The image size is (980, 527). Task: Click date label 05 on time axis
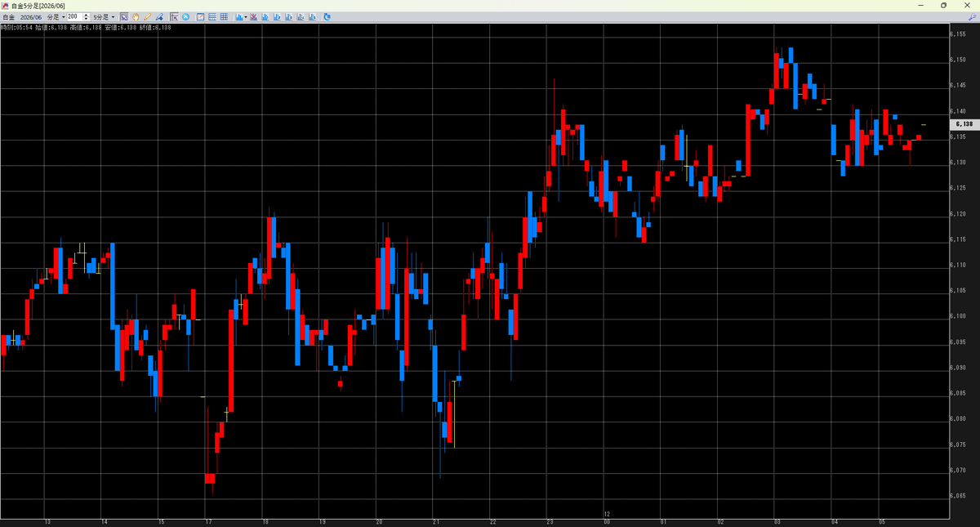[x=882, y=521]
